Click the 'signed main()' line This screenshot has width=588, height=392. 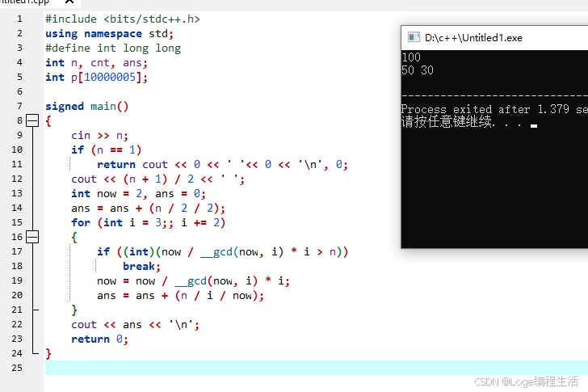(x=86, y=107)
